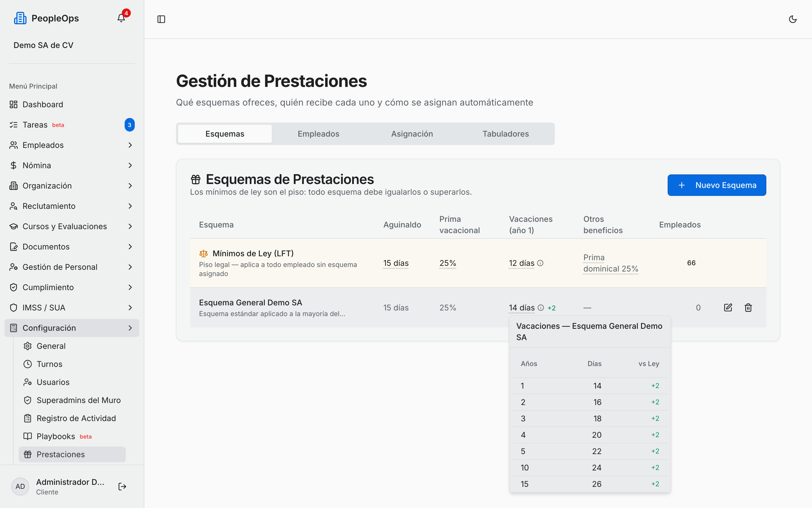This screenshot has width=812, height=508.
Task: Click the Cumplimiento shield-check icon
Action: (x=14, y=287)
